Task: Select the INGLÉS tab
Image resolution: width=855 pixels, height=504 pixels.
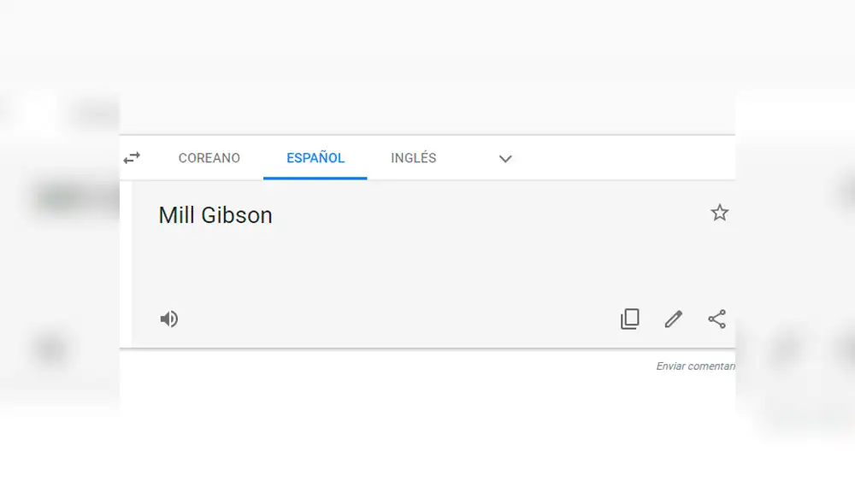Action: tap(413, 158)
